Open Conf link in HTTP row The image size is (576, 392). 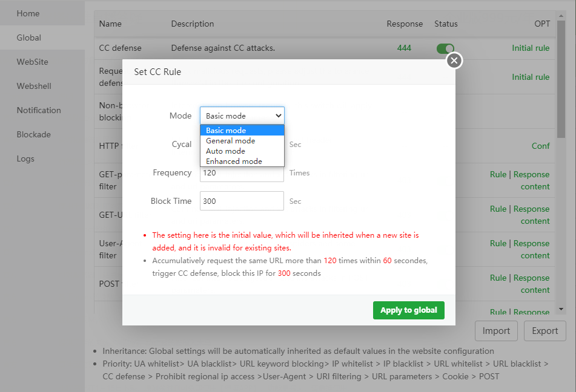[x=541, y=146]
